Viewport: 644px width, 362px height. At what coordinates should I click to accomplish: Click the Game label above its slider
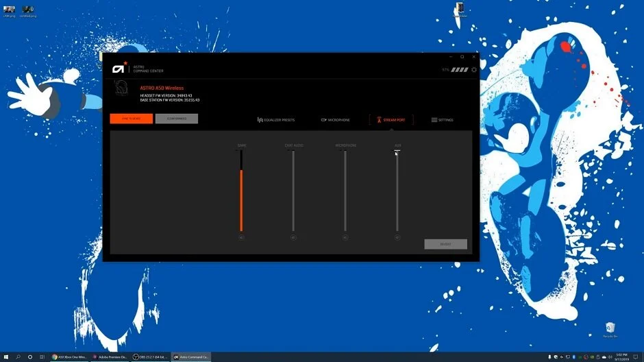242,145
